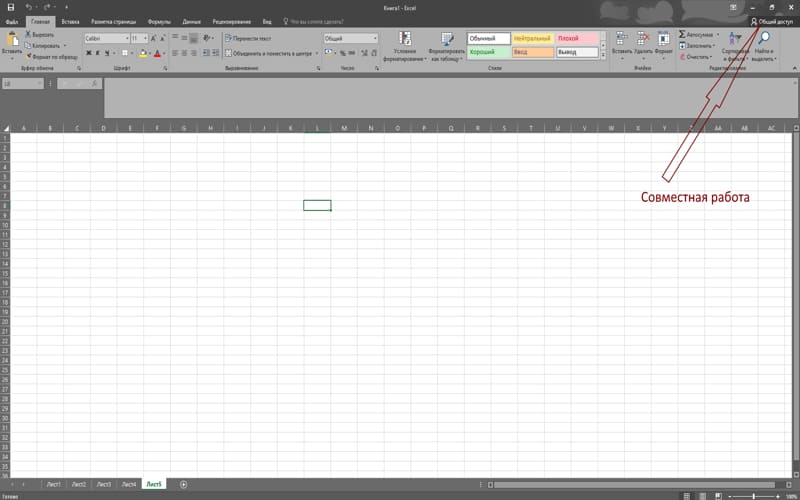Save the workbook via the floppy disk icon

click(x=11, y=7)
